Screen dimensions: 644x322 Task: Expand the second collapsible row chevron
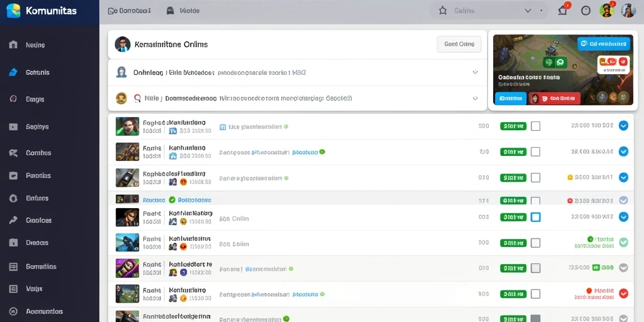tap(475, 98)
